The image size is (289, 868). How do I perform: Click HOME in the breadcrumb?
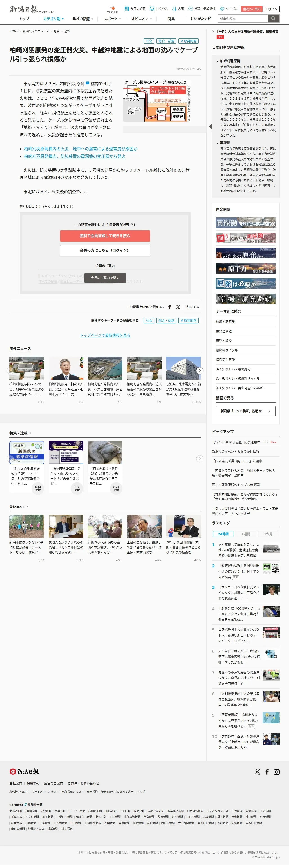point(14,31)
